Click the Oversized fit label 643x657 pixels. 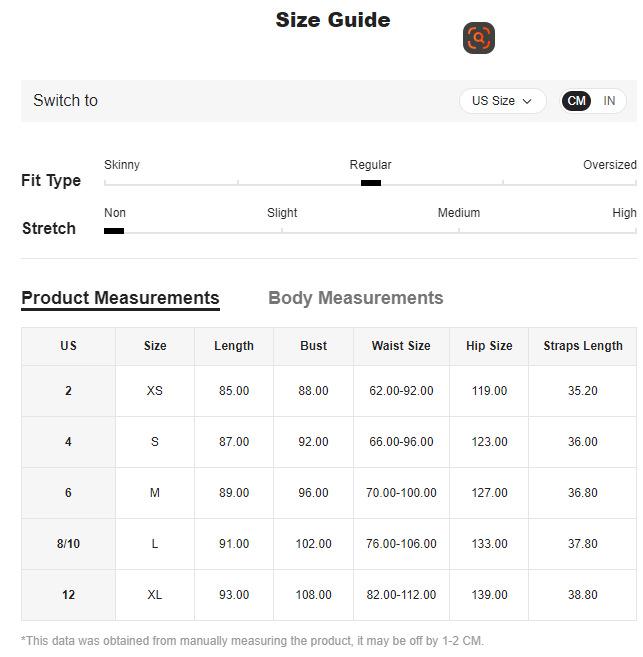point(609,165)
